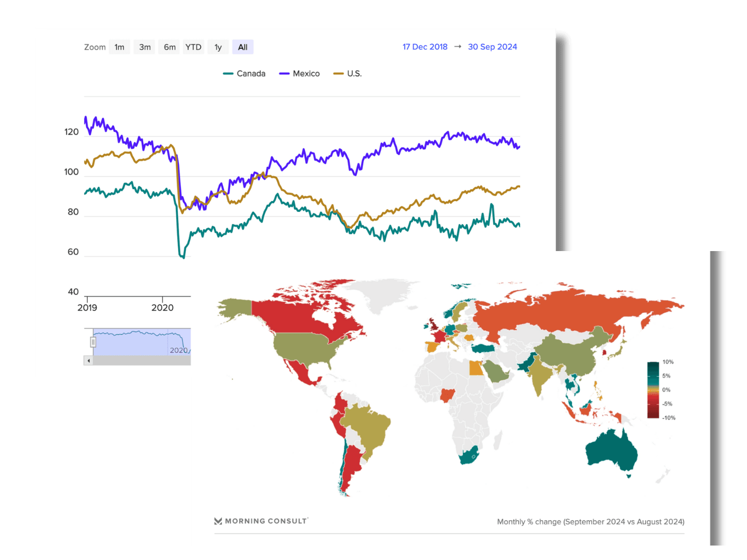747x560 pixels.
Task: Choose the 1y zoom option
Action: [x=218, y=47]
